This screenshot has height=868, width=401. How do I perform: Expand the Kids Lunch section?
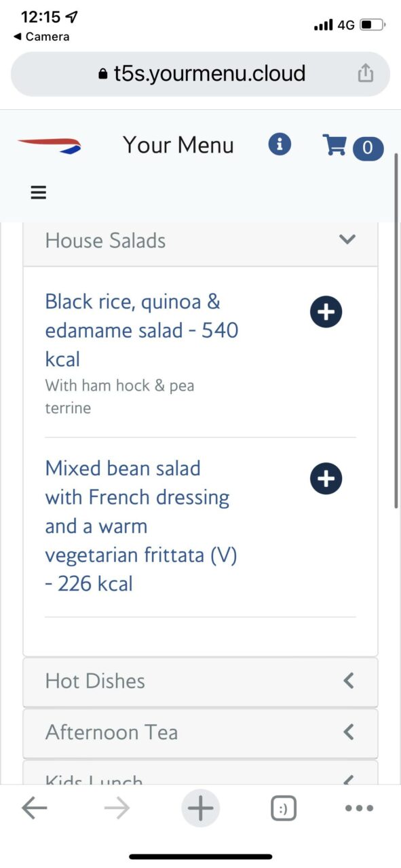[x=200, y=773]
